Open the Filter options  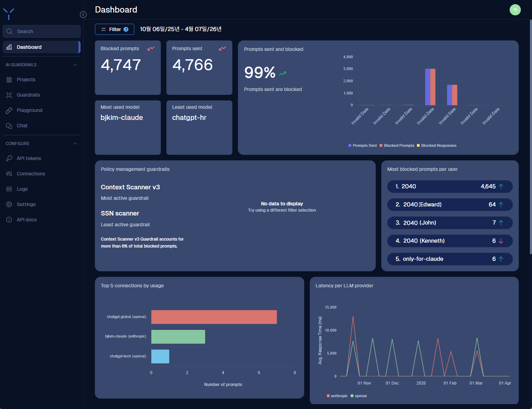pyautogui.click(x=114, y=29)
